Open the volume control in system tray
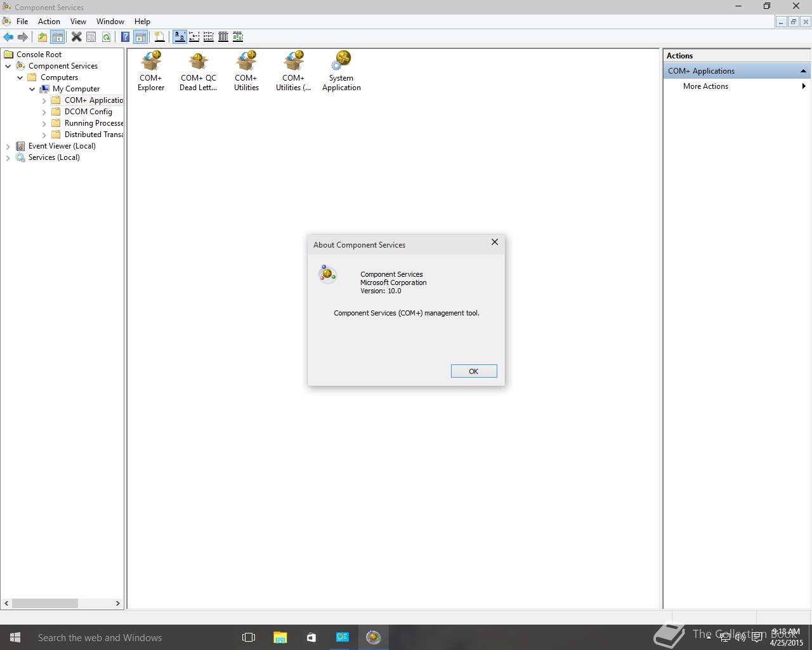Viewport: 812px width, 650px height. [x=740, y=637]
